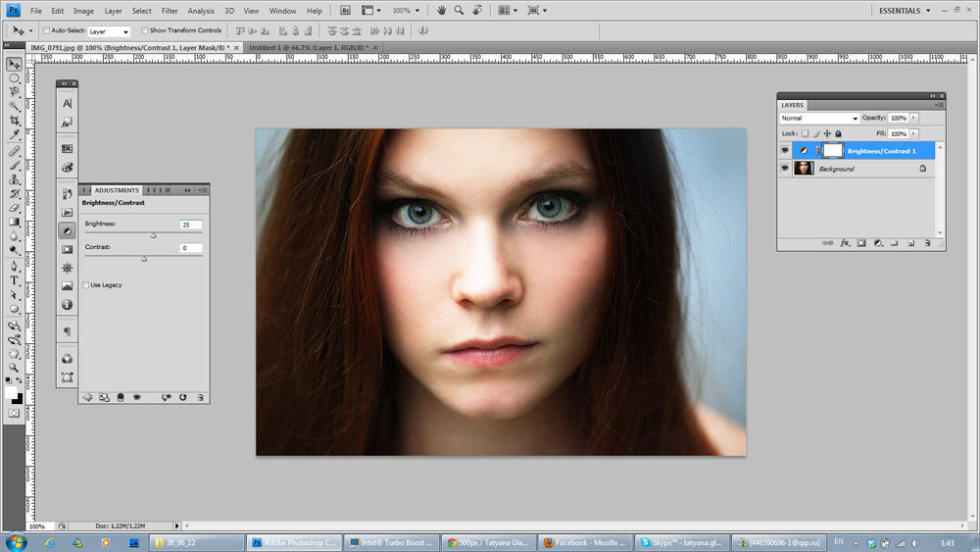Screen dimensions: 980x552
Task: Delete layer using Layers panel trash icon
Action: [927, 242]
